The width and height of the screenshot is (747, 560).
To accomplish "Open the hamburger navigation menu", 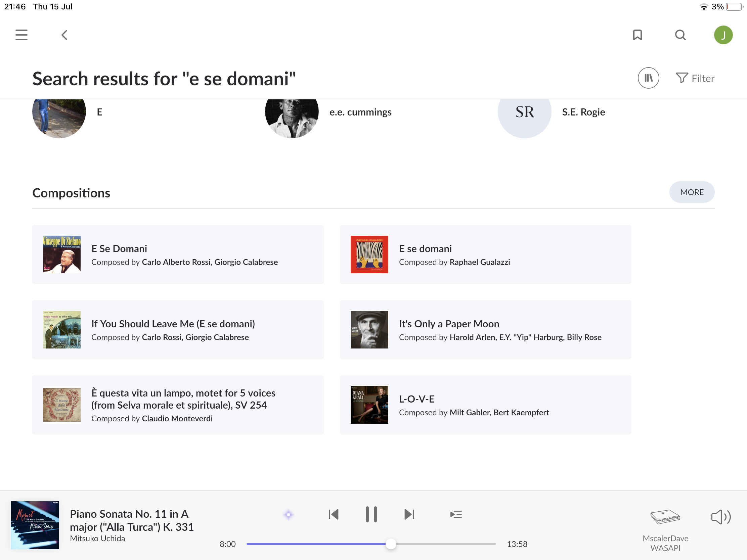I will click(x=21, y=35).
